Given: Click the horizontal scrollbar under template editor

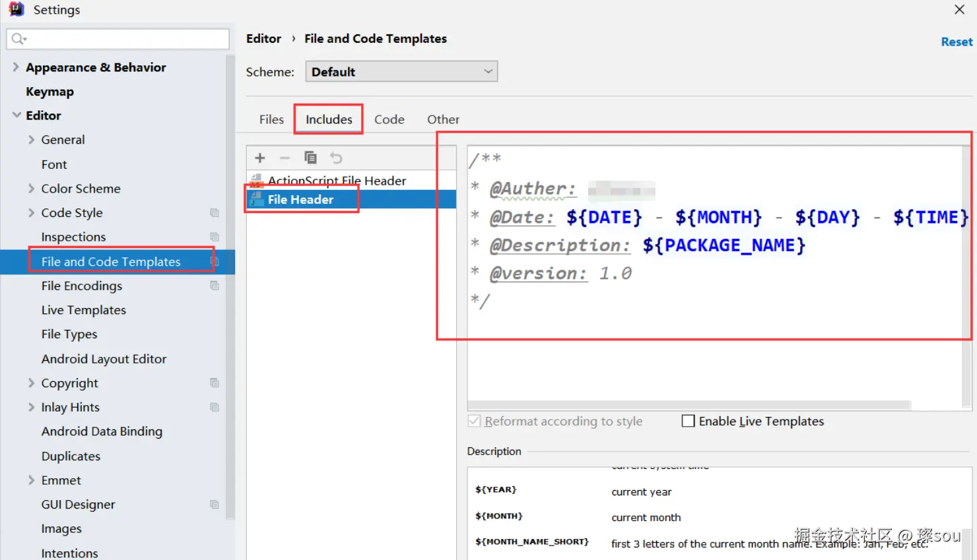Looking at the screenshot, I should click(x=689, y=405).
